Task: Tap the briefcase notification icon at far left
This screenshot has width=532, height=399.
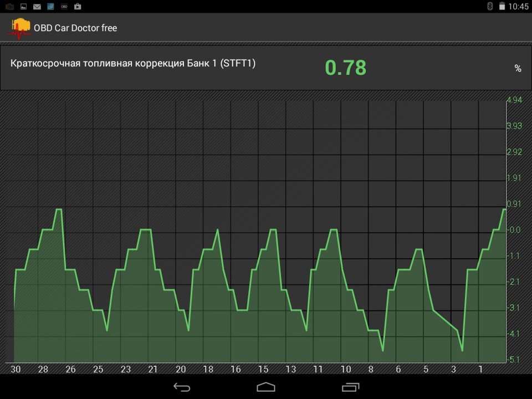Action: click(x=9, y=7)
